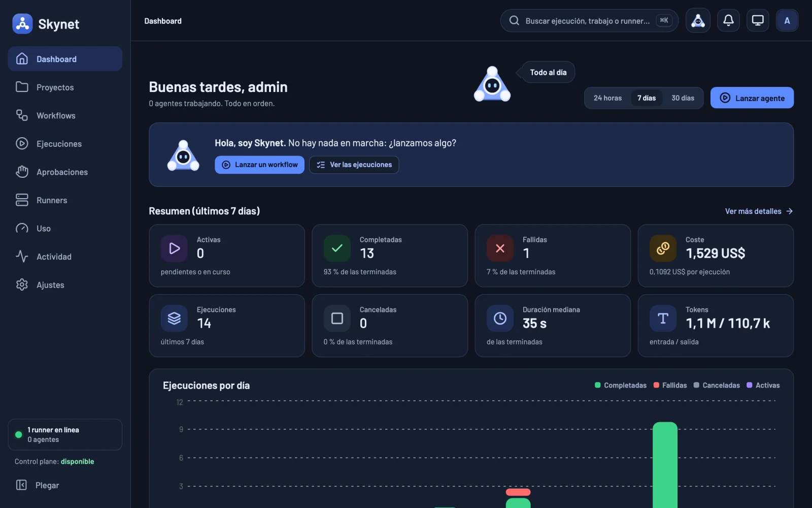Click the Tokens T icon
812x508 pixels.
[663, 319]
